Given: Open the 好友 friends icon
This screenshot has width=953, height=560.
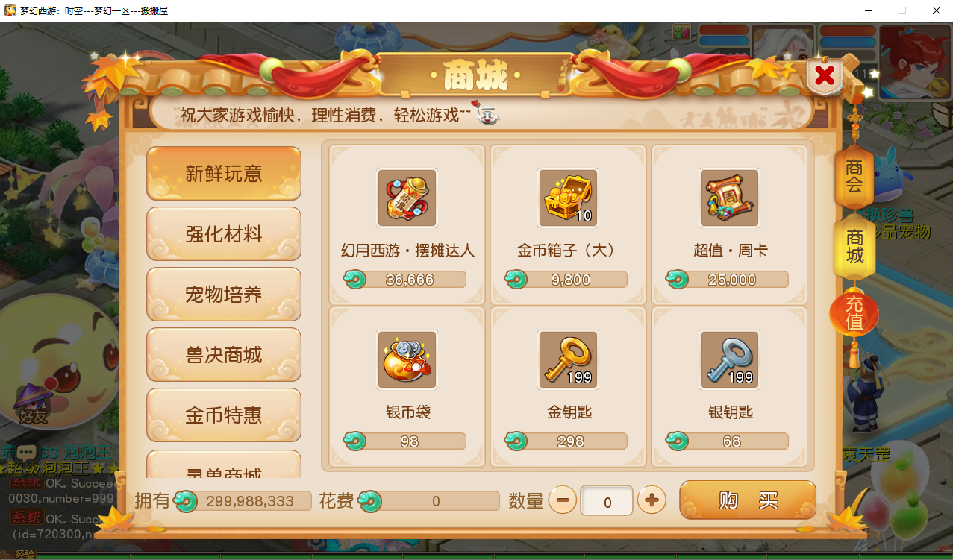Looking at the screenshot, I should point(34,406).
